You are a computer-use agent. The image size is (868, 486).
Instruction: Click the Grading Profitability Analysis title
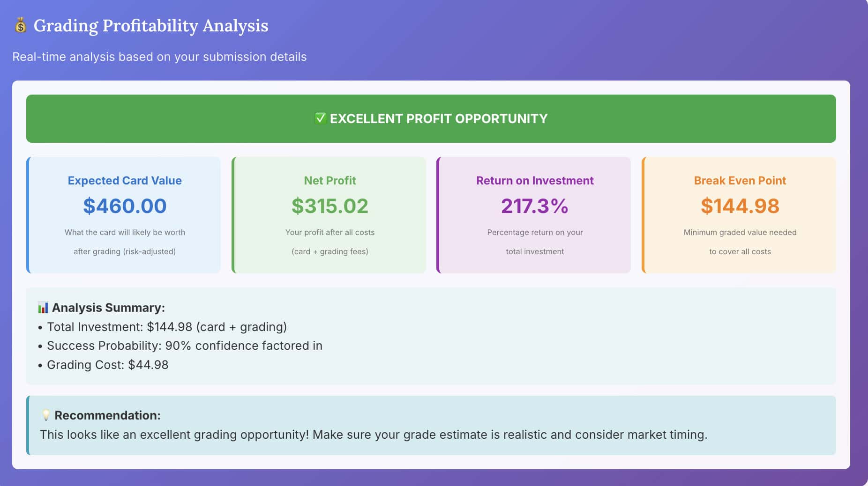coord(151,26)
